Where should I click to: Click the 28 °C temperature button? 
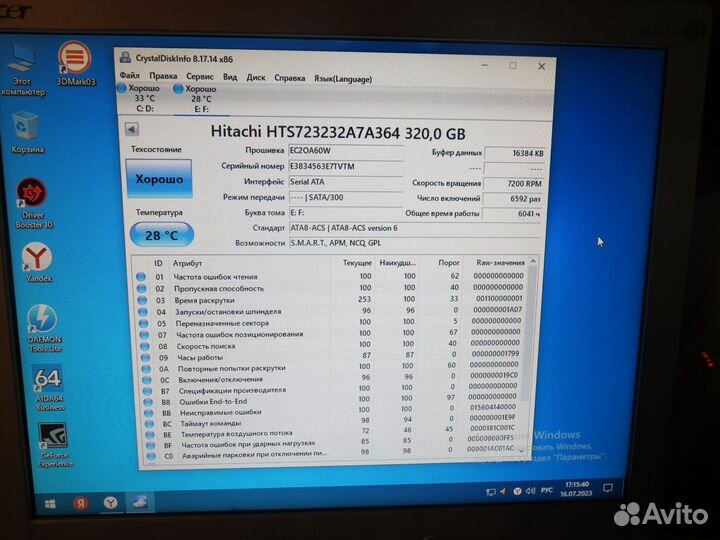162,235
